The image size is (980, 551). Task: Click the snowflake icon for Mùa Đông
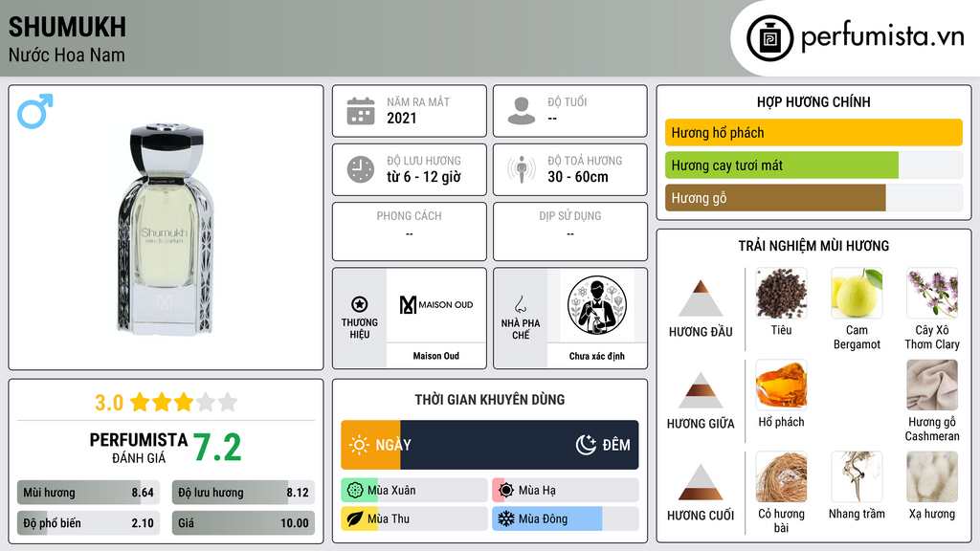[506, 518]
